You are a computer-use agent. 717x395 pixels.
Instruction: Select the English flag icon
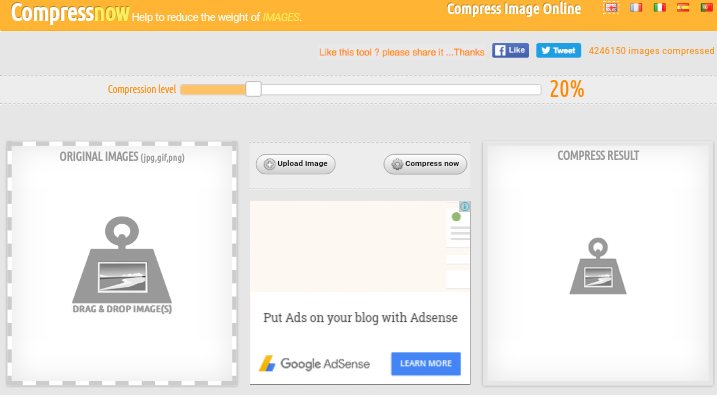[611, 8]
